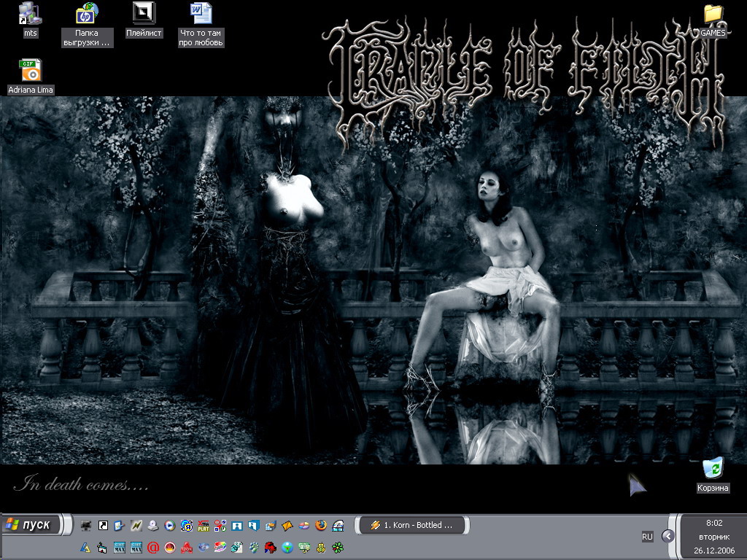The height and width of the screenshot is (560, 747).
Task: Open the Пуск start menu button
Action: coord(29,525)
